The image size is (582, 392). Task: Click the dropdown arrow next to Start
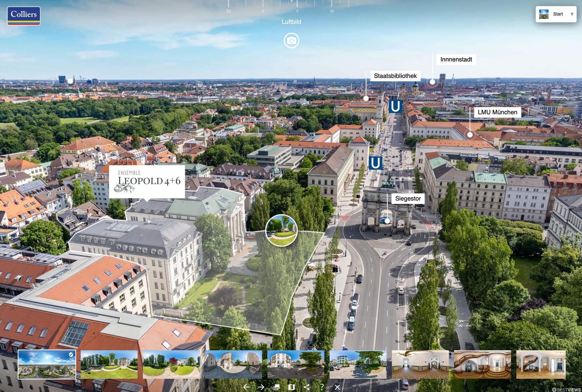(572, 14)
